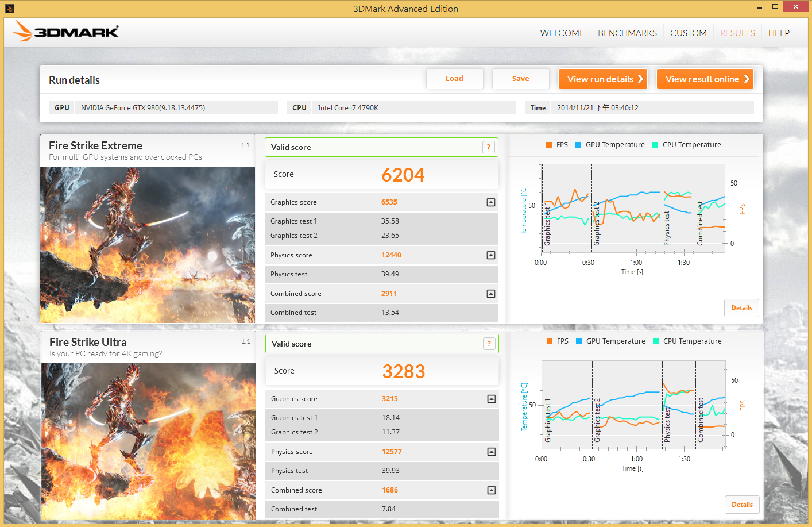Click Combined test value 13.54
The height and width of the screenshot is (527, 812).
[x=390, y=313]
